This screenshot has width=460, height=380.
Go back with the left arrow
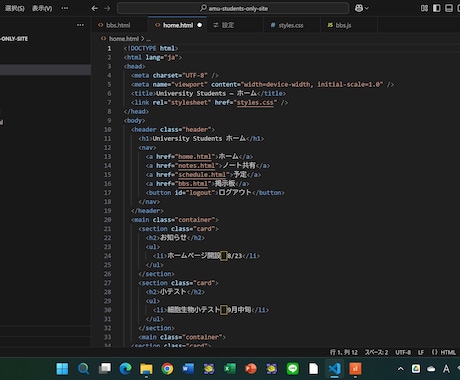(x=95, y=8)
